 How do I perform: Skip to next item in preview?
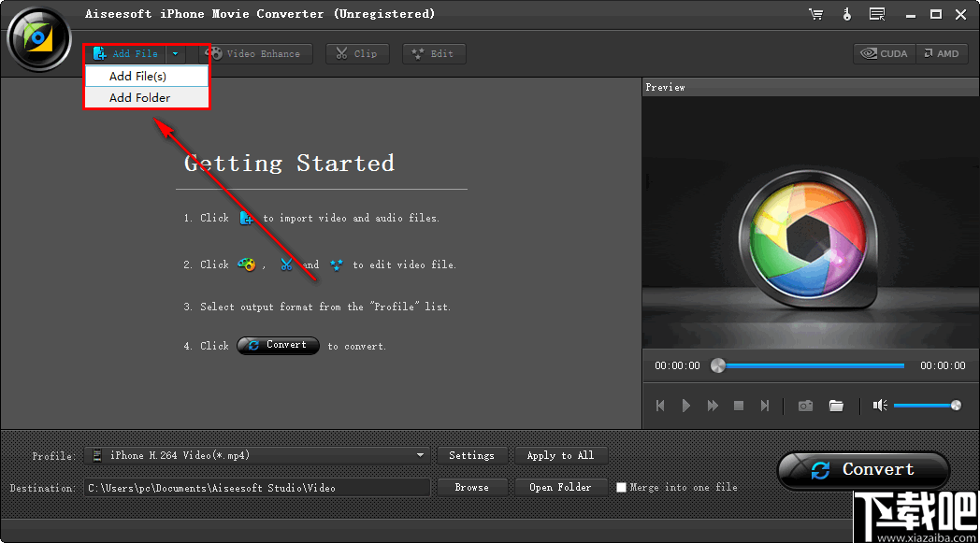click(x=764, y=406)
